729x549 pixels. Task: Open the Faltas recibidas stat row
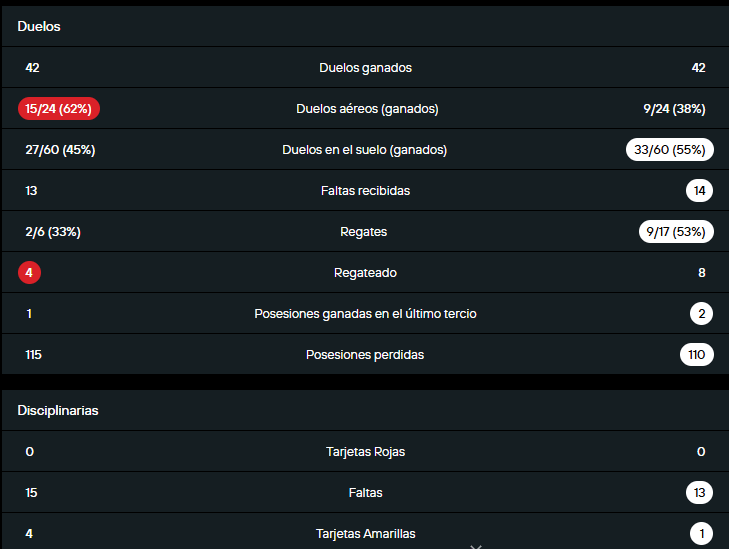pyautogui.click(x=365, y=190)
